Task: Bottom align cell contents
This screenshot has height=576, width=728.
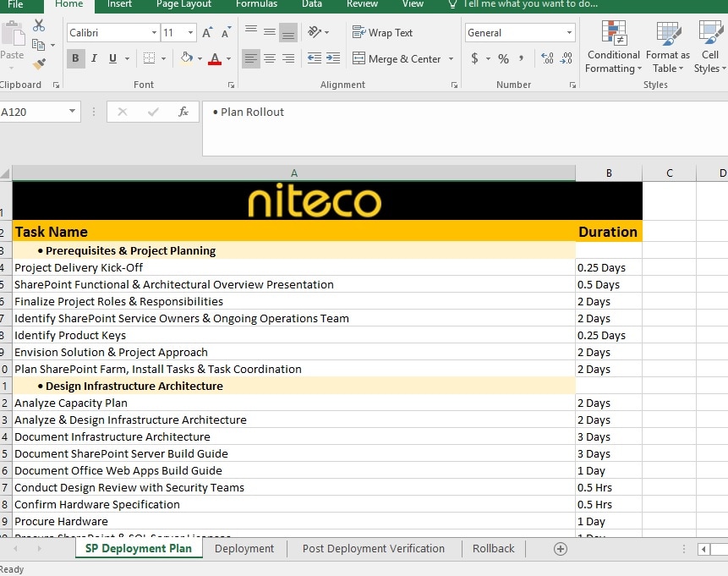Action: 288,32
